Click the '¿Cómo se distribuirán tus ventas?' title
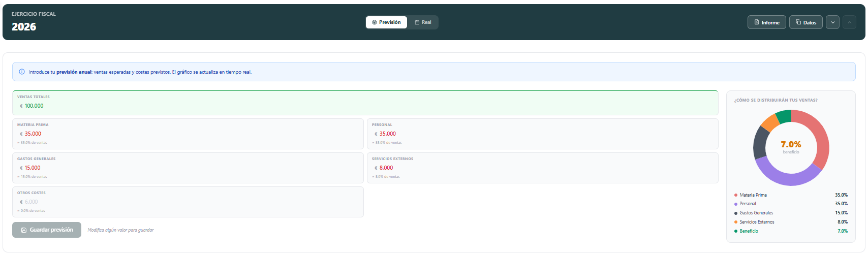Viewport: 868px width, 255px height. [776, 100]
